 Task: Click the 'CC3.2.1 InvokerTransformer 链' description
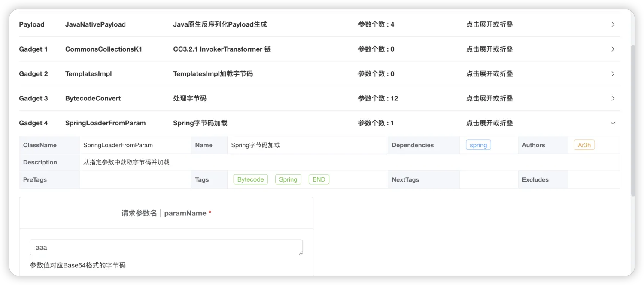(222, 49)
